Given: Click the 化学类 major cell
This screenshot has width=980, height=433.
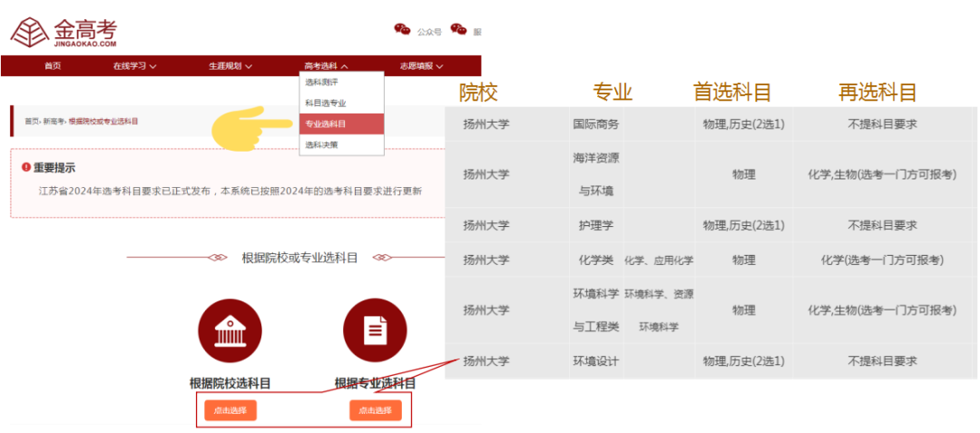Looking at the screenshot, I should point(595,260).
